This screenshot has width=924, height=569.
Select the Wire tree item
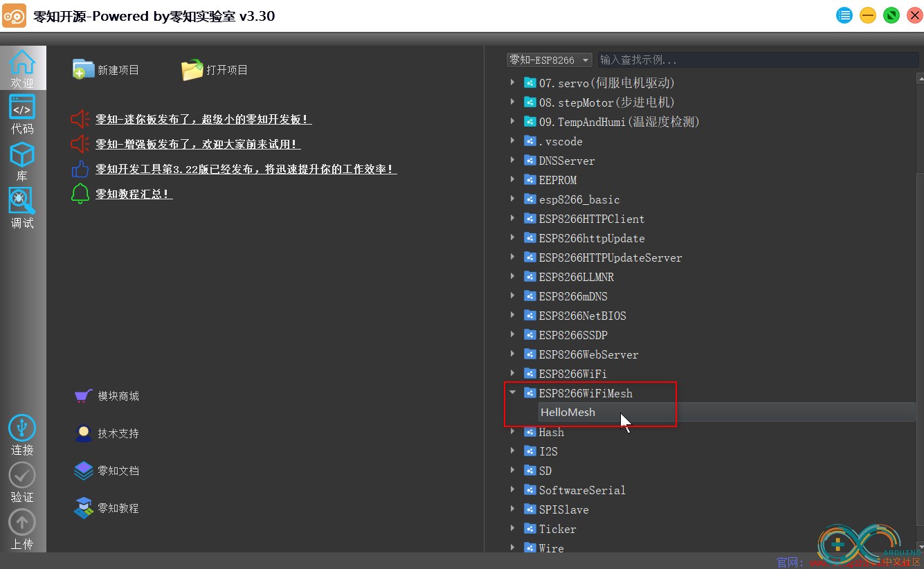tap(552, 548)
